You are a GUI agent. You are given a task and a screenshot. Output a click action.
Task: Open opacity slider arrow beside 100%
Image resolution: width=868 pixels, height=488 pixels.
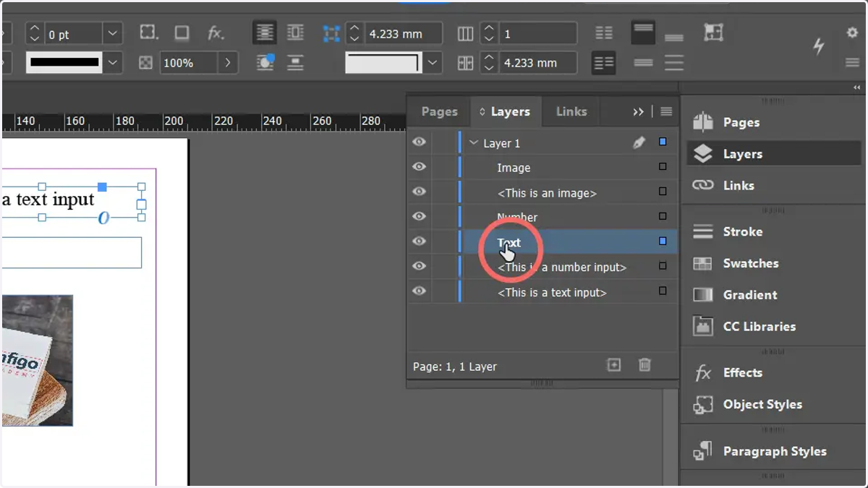pos(228,63)
